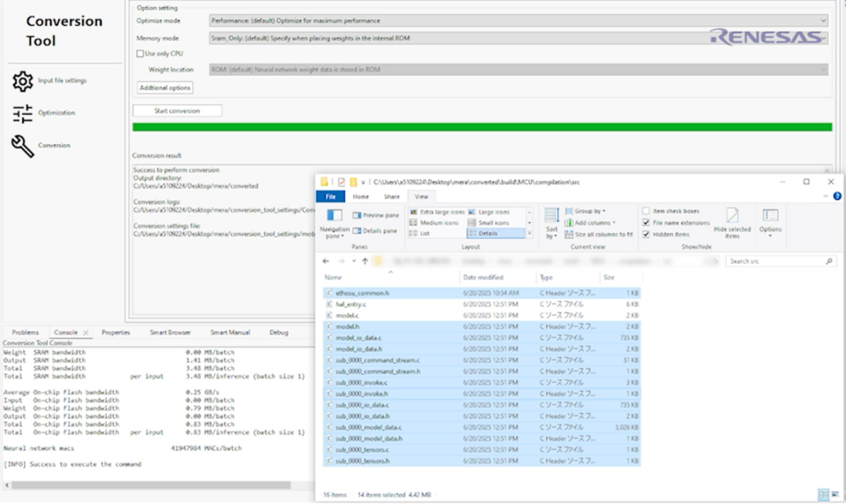The height and width of the screenshot is (504, 846).
Task: Click the Hide selected items icon
Action: (732, 217)
